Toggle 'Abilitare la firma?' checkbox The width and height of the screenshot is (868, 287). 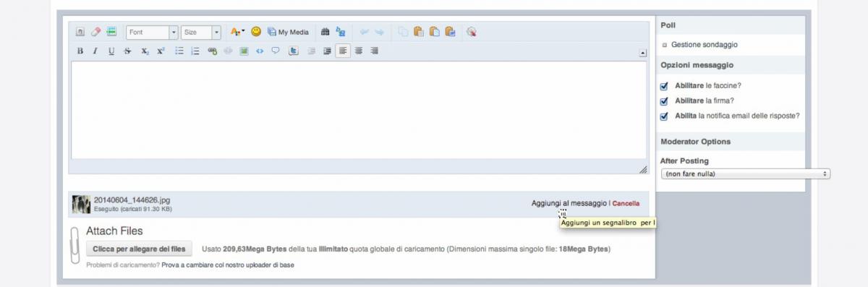[664, 100]
